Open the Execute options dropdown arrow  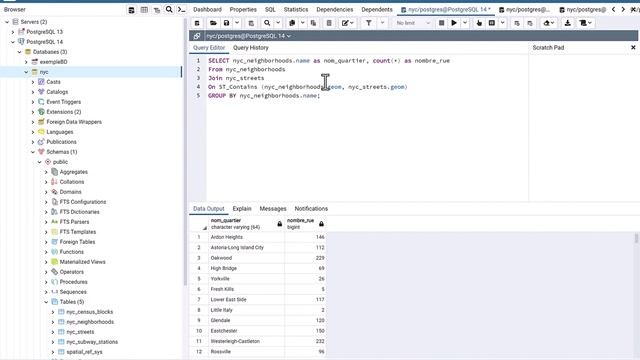coord(465,23)
